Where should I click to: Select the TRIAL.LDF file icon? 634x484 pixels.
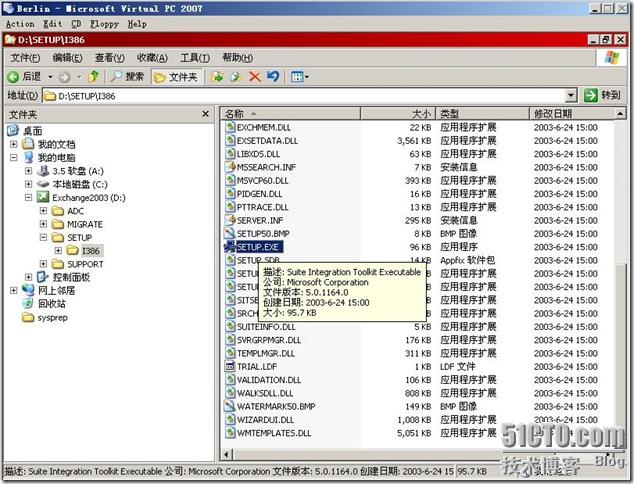230,367
